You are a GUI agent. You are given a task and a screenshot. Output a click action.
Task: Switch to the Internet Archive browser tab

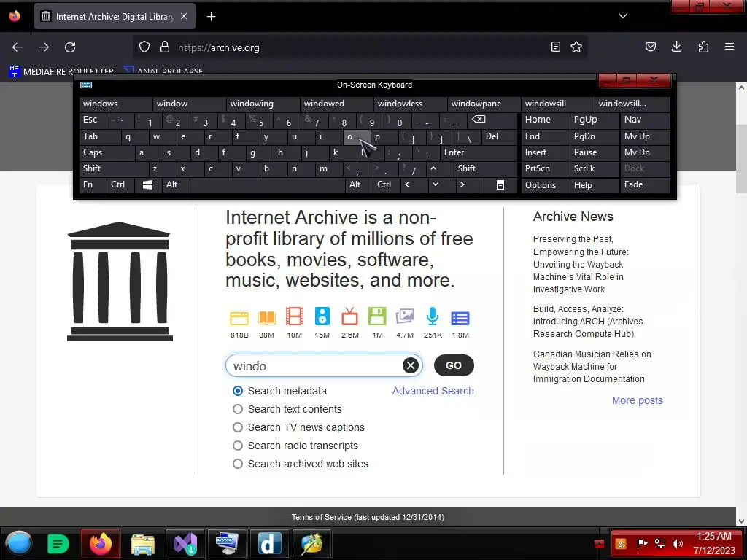click(115, 17)
